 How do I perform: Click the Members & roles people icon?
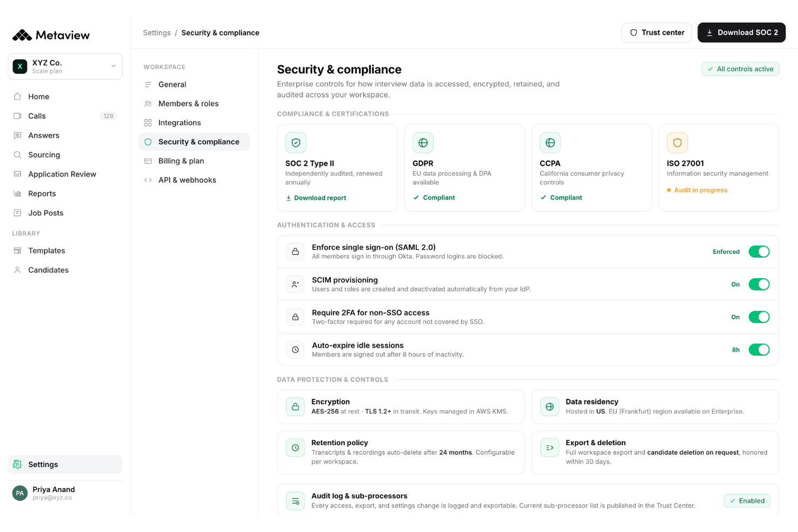point(148,103)
